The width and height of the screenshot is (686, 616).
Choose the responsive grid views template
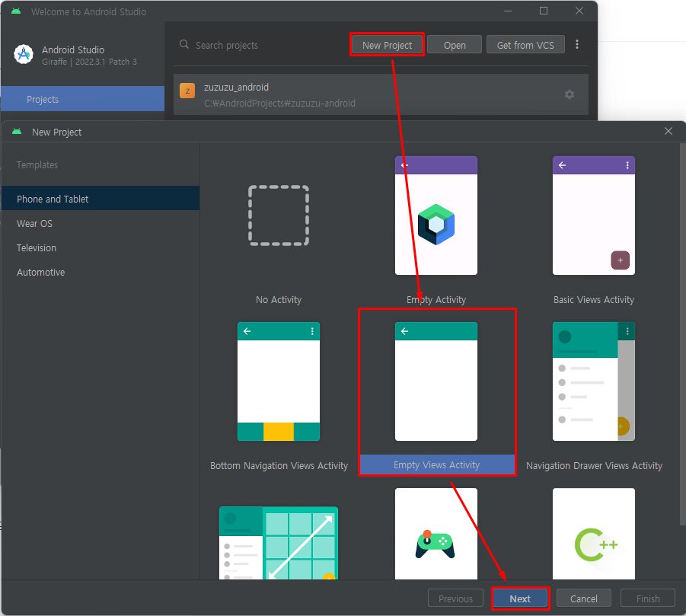click(279, 543)
